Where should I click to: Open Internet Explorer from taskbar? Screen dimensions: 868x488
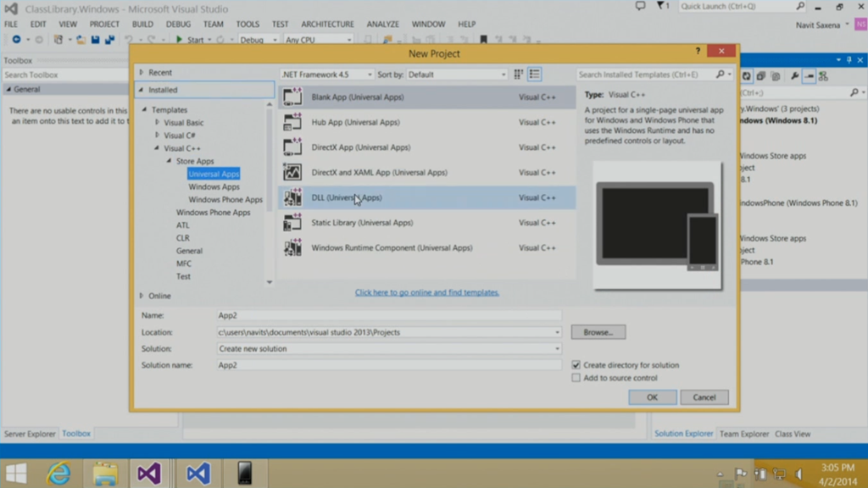point(58,474)
